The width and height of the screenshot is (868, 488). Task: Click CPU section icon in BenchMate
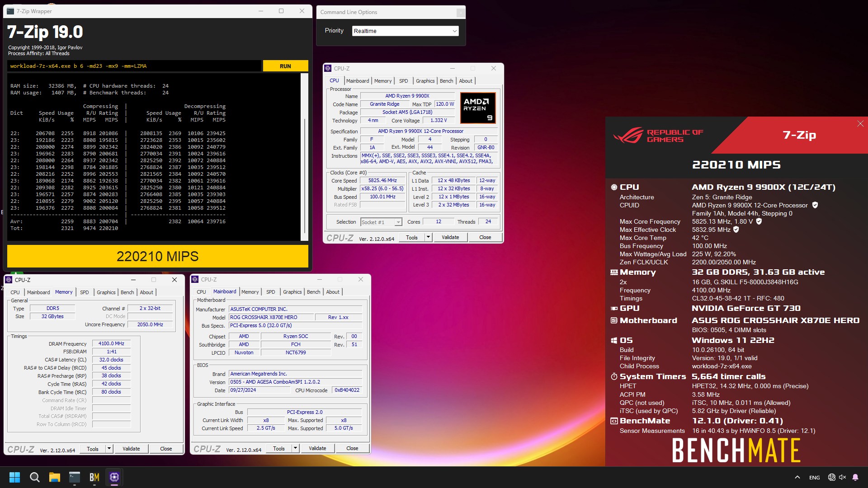(x=614, y=187)
